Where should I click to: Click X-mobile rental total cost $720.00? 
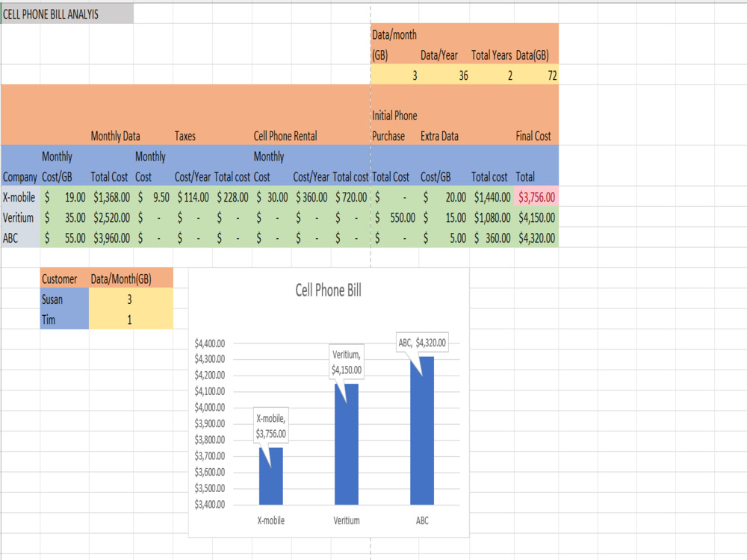351,196
